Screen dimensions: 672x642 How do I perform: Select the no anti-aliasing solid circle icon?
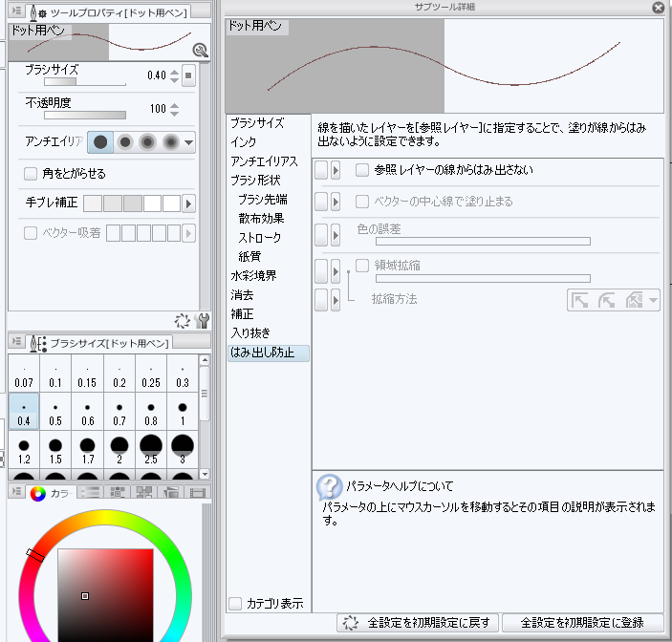[x=100, y=142]
